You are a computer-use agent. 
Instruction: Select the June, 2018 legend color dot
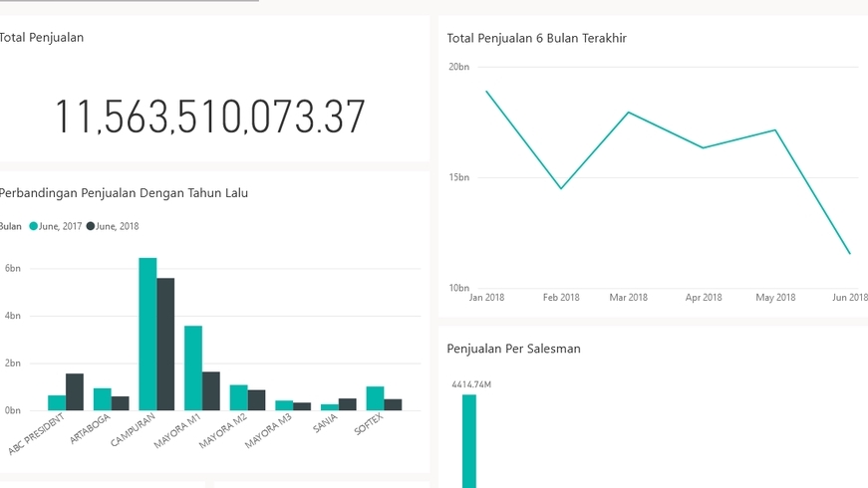[x=91, y=226]
